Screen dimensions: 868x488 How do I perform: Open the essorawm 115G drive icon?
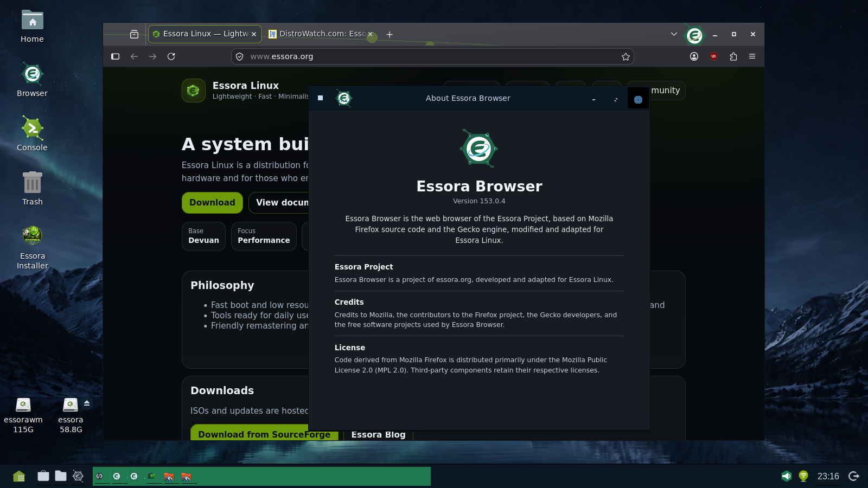tap(23, 415)
